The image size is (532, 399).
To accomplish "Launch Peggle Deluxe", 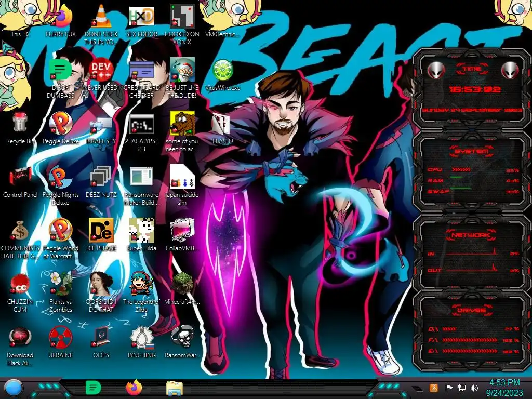I will [x=61, y=128].
